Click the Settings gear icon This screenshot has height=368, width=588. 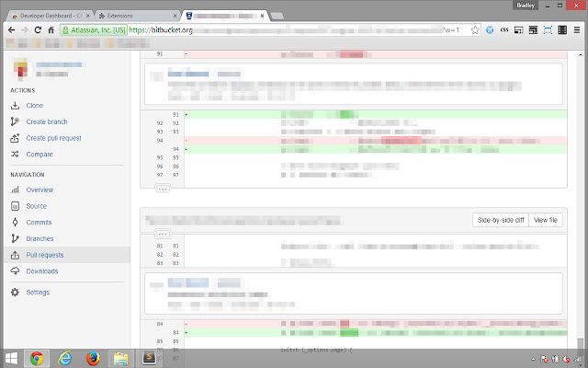tap(15, 293)
